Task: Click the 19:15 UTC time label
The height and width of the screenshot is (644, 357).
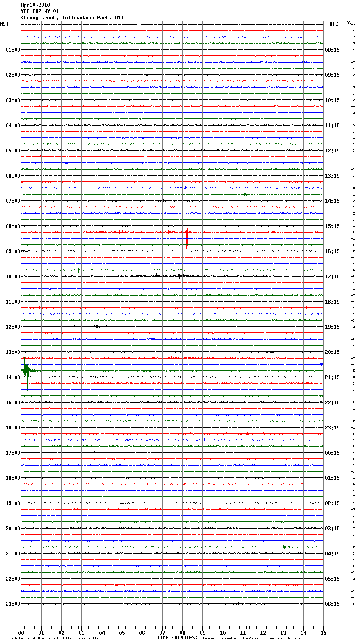Action: [x=332, y=327]
